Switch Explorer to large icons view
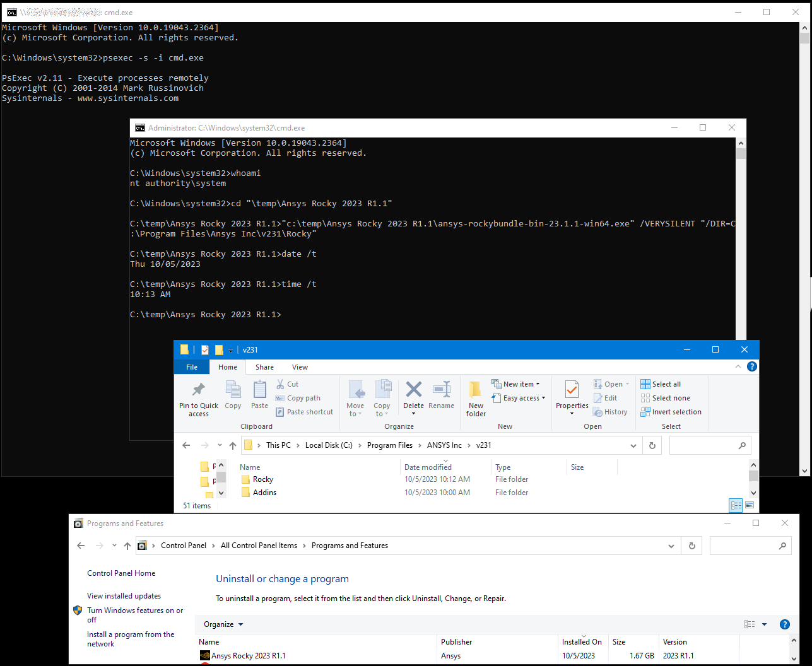Screen dimensions: 812x666 point(750,505)
